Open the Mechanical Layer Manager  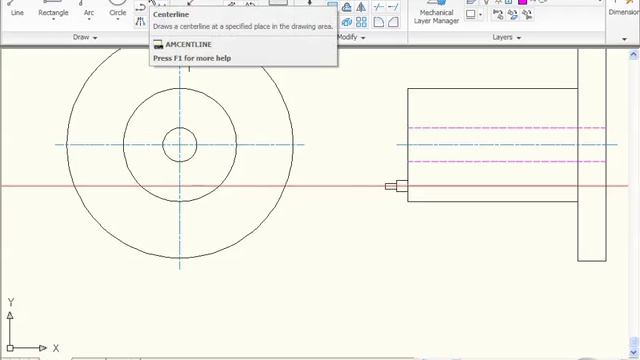point(436,12)
